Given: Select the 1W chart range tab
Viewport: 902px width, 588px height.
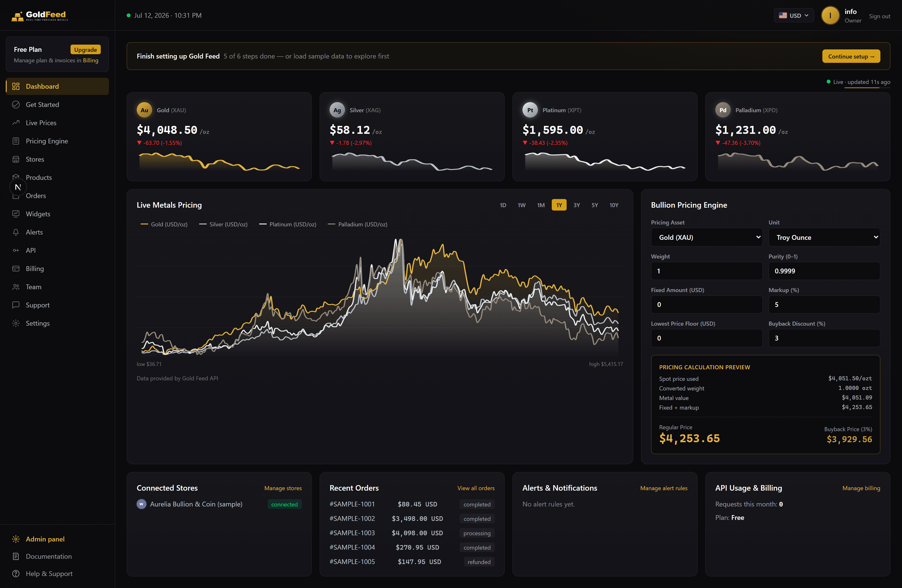Looking at the screenshot, I should pos(522,205).
